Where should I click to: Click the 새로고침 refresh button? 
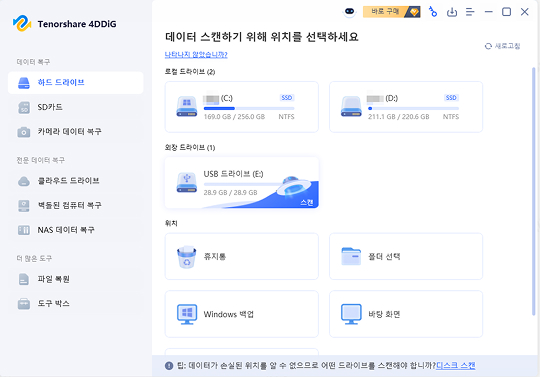(502, 46)
